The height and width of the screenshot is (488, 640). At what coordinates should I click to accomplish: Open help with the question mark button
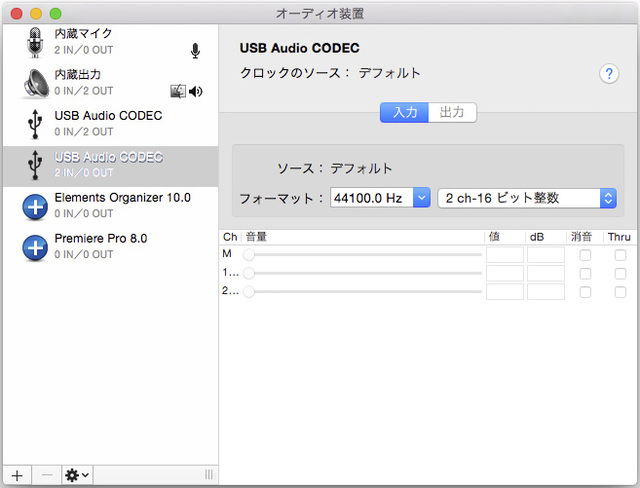pos(609,74)
